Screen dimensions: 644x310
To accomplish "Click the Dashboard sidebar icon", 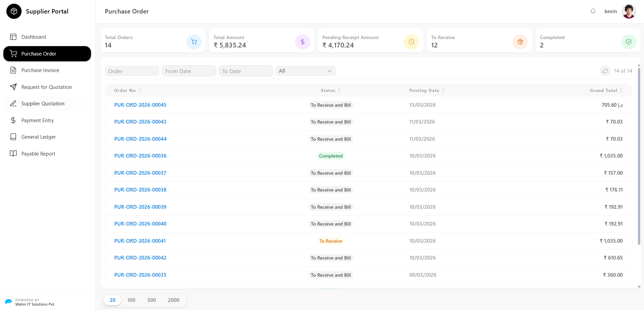I will (x=13, y=37).
